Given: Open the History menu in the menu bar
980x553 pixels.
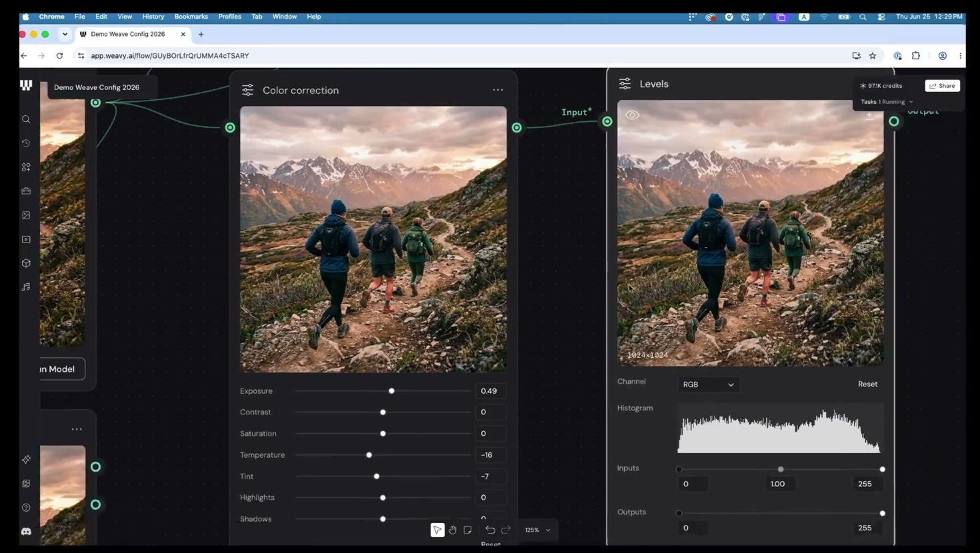Looking at the screenshot, I should 153,17.
